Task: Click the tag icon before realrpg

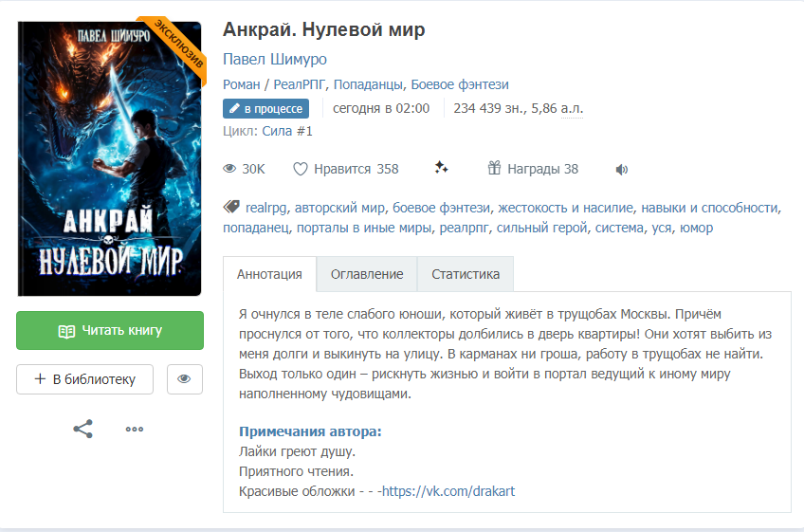Action: click(231, 207)
